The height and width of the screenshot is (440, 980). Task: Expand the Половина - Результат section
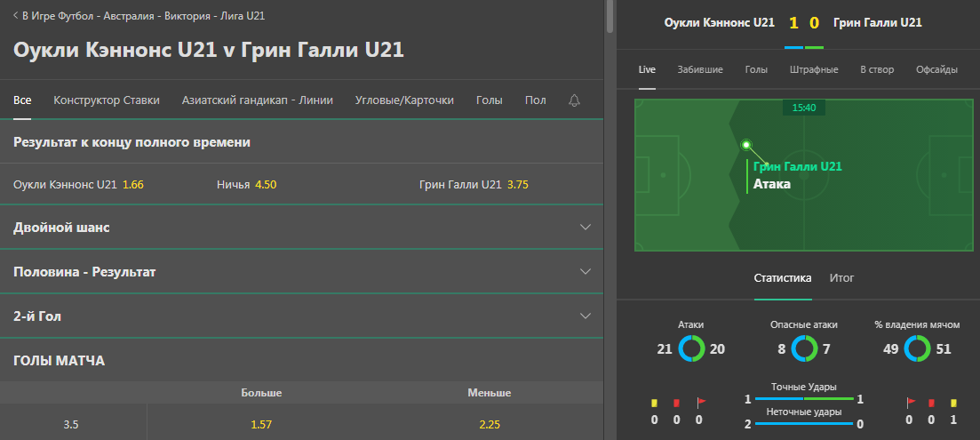(301, 272)
